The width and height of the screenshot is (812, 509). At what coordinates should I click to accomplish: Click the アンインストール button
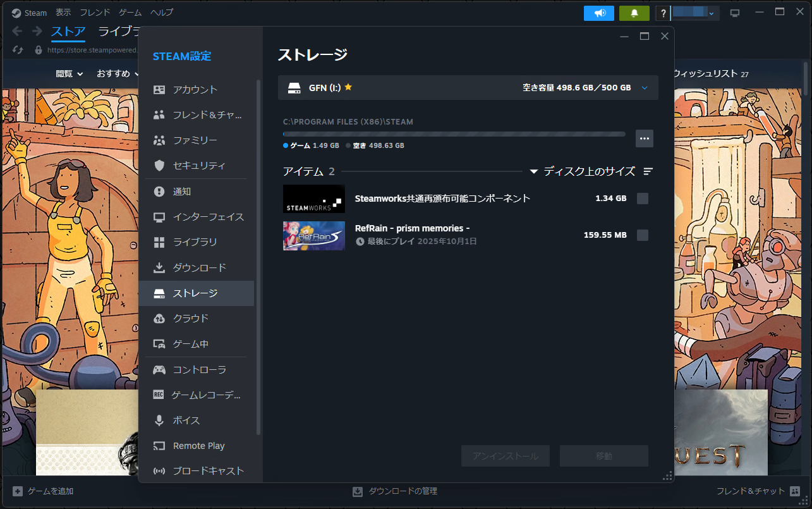(x=505, y=455)
